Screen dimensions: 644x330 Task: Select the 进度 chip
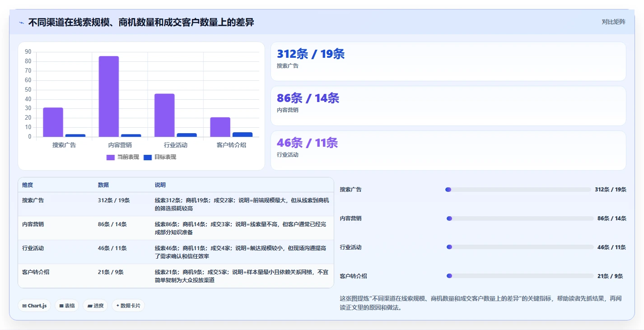(95, 306)
